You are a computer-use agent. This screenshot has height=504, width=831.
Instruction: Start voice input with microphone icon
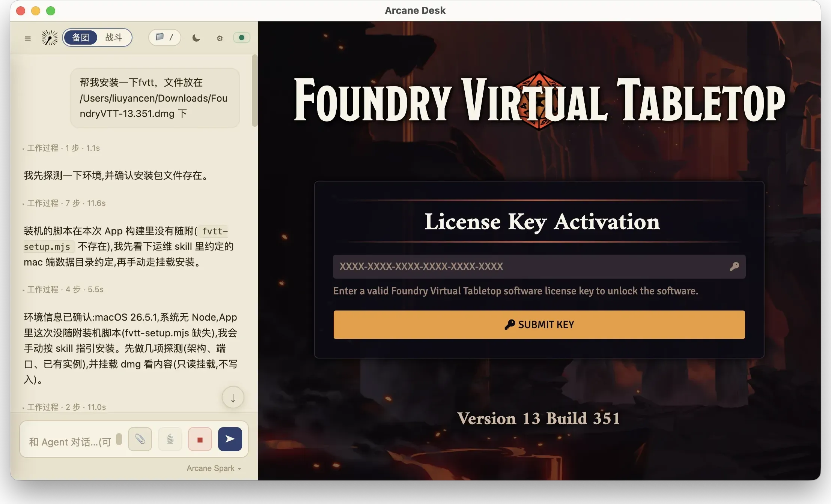click(170, 439)
